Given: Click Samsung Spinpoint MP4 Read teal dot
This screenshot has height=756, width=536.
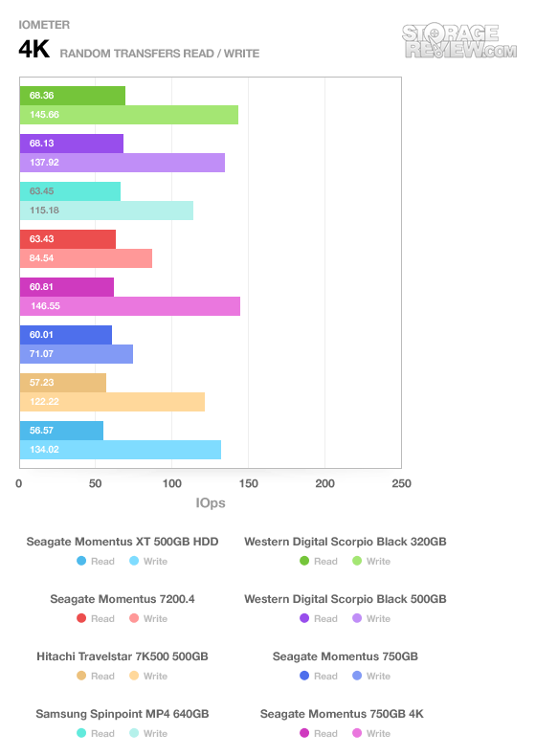Looking at the screenshot, I should (81, 733).
